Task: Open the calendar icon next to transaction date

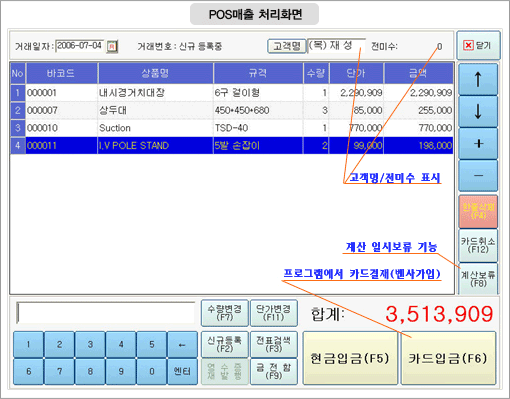Action: (x=112, y=46)
